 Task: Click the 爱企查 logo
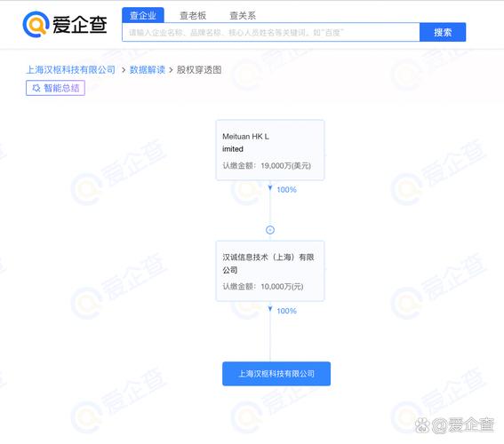pyautogui.click(x=65, y=24)
